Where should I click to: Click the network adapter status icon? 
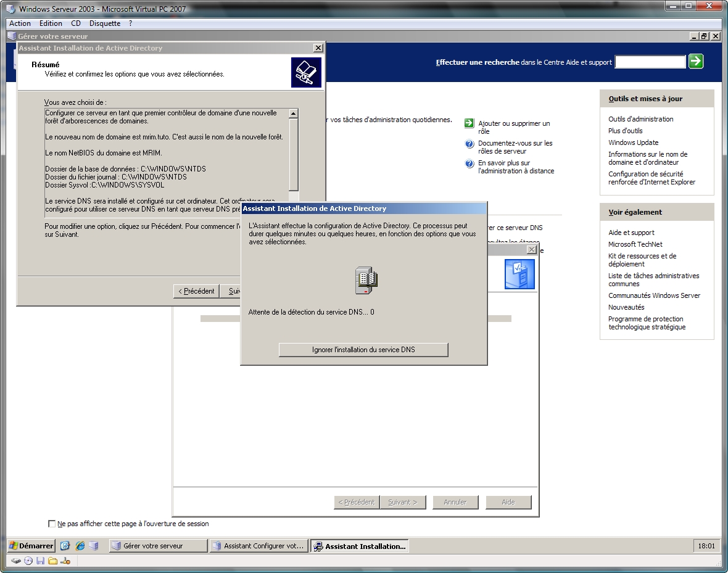click(x=65, y=561)
